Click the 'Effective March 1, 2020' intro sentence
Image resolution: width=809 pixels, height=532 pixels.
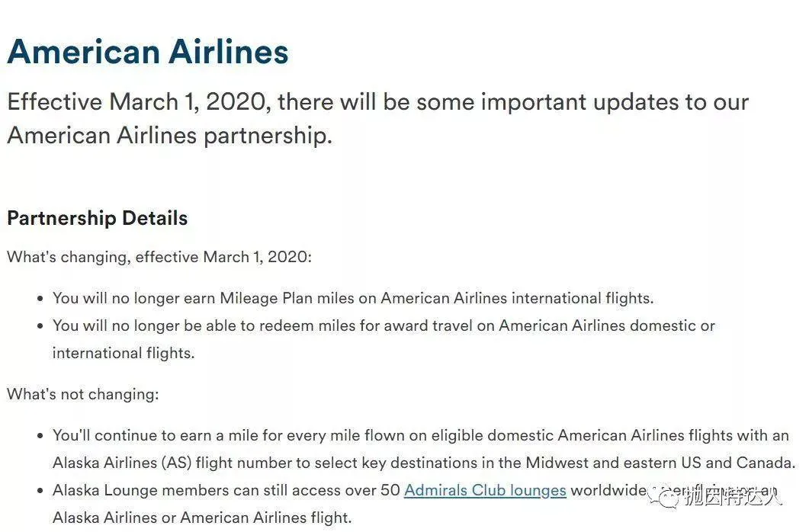[377, 119]
